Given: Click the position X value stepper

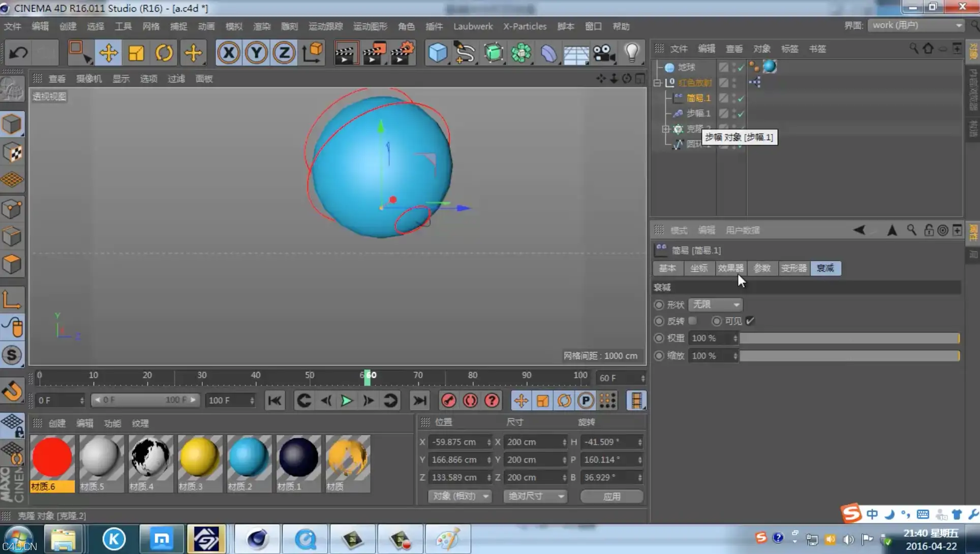Looking at the screenshot, I should click(488, 442).
